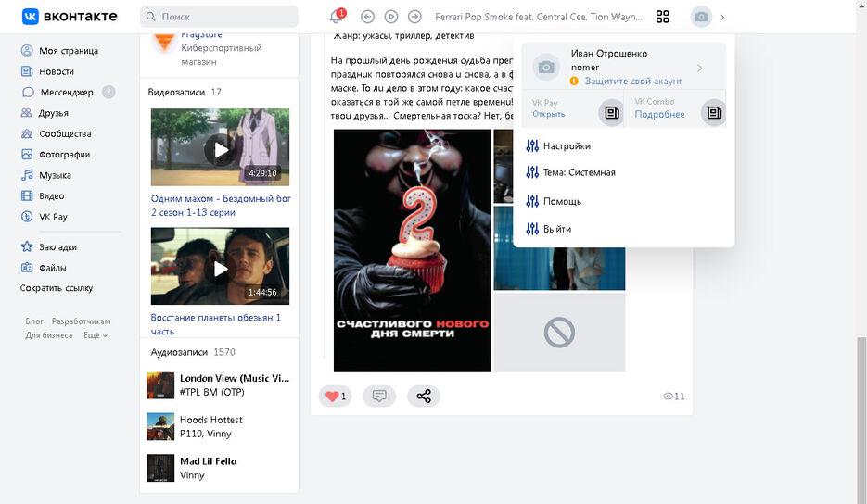Click the Музыка note icon
Screen dimensions: 867x504
click(27, 175)
